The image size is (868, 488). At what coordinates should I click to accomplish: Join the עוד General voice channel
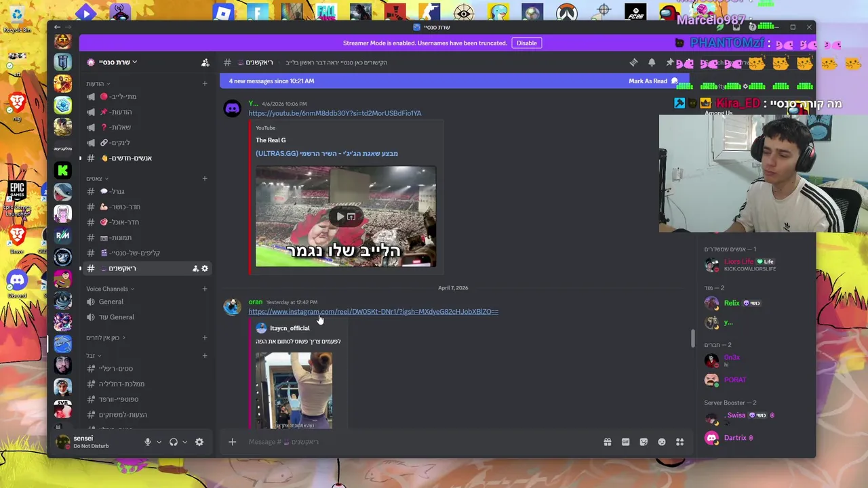(146, 317)
